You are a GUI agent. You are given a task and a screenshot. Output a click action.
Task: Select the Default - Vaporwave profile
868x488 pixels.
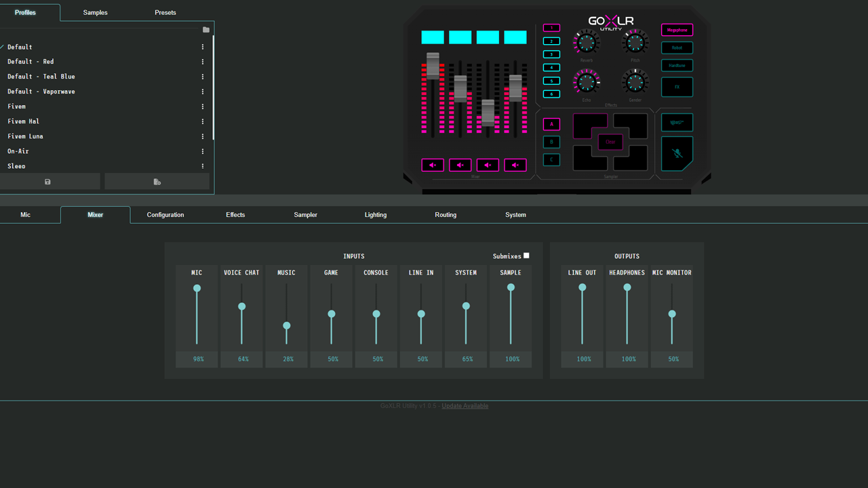click(x=41, y=91)
